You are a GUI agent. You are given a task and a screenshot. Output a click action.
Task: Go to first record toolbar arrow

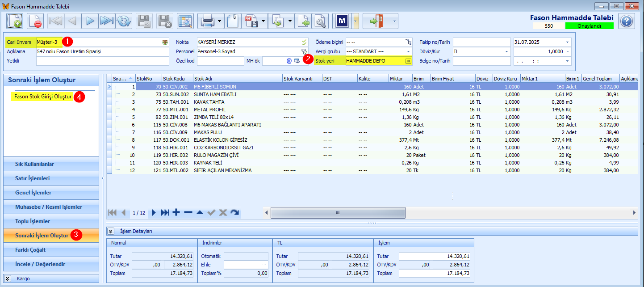click(56, 21)
